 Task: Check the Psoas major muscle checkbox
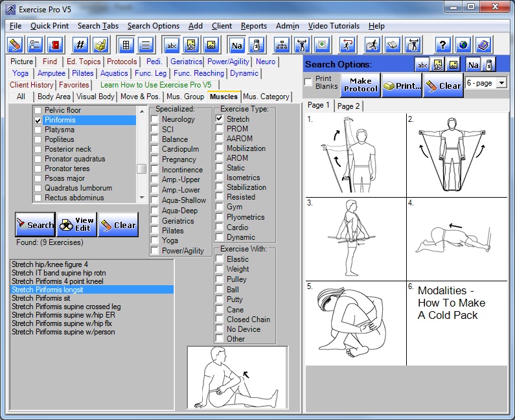coord(38,178)
